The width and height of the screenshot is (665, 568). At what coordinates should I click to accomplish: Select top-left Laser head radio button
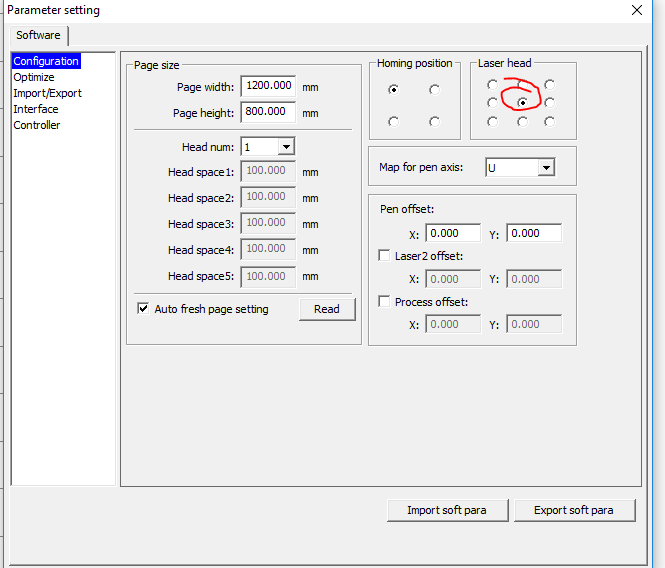click(x=492, y=84)
